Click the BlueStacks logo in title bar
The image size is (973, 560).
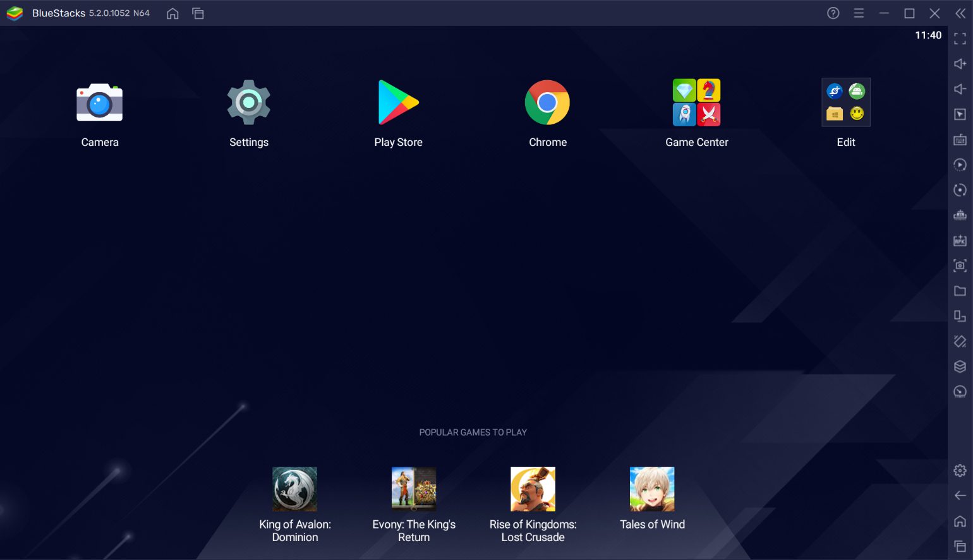pos(15,13)
